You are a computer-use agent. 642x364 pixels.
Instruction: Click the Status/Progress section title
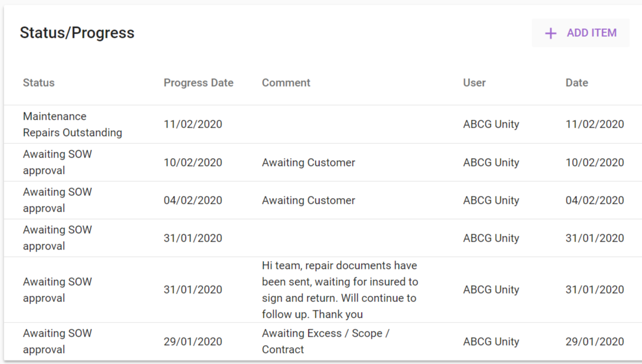point(77,33)
